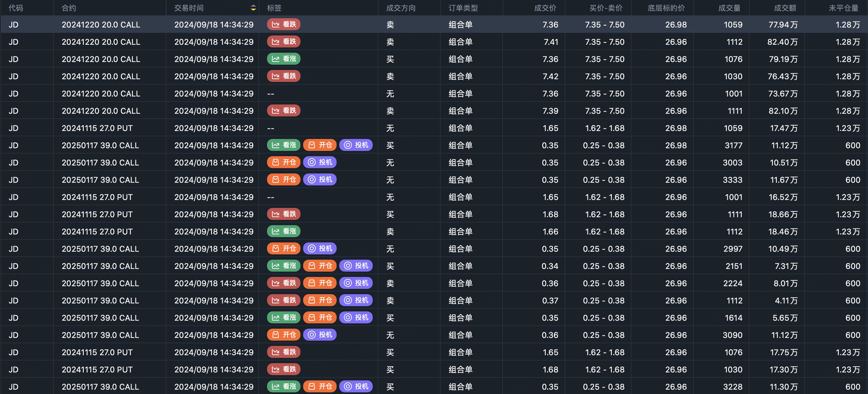Screen dimensions: 868x394
Task: Click the 看涨 tag in the 3177 volume row
Action: pyautogui.click(x=284, y=145)
